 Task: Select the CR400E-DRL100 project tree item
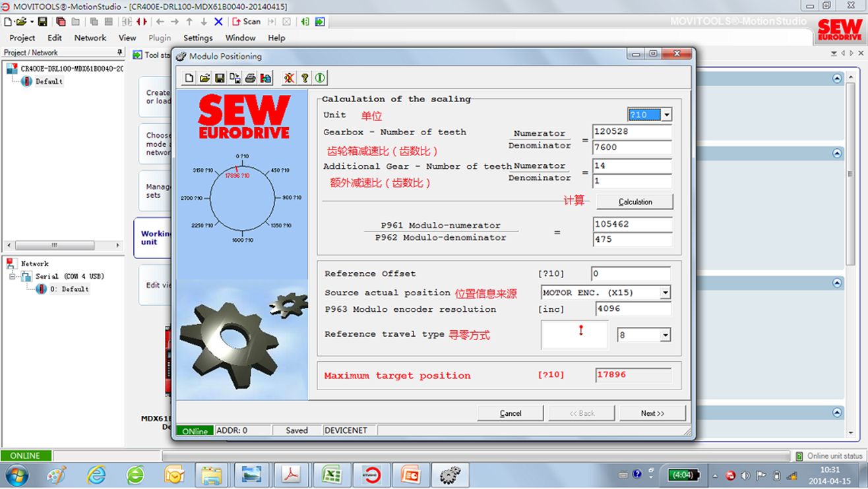pos(71,69)
